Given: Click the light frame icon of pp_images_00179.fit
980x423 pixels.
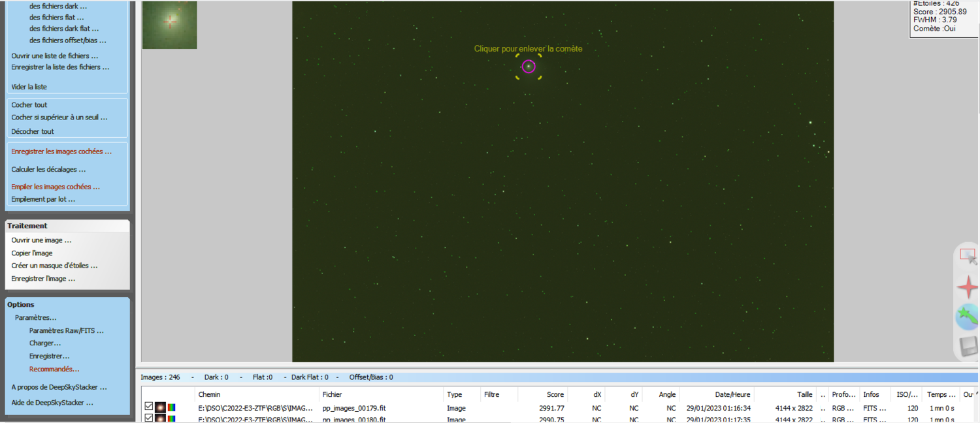Looking at the screenshot, I should [160, 408].
